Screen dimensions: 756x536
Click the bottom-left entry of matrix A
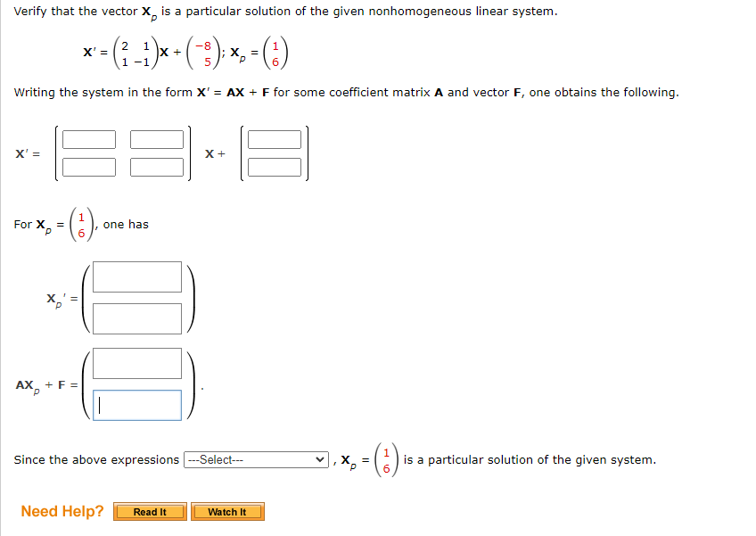click(91, 166)
